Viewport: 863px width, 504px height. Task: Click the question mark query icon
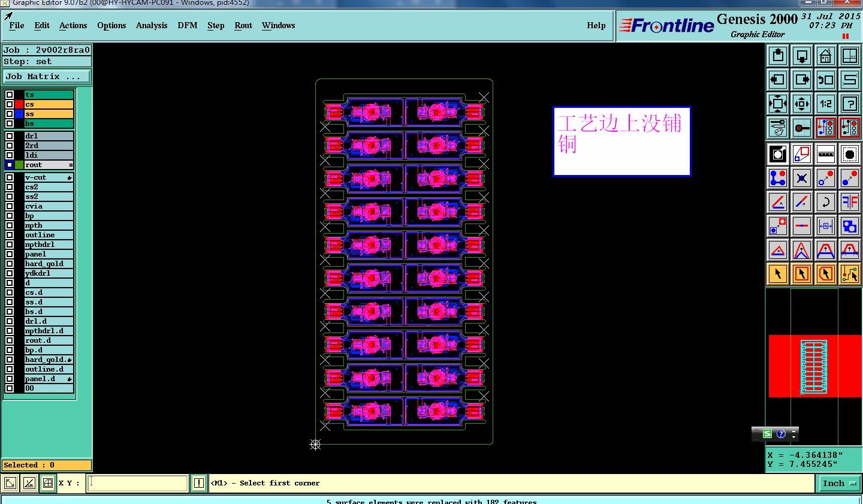850,104
